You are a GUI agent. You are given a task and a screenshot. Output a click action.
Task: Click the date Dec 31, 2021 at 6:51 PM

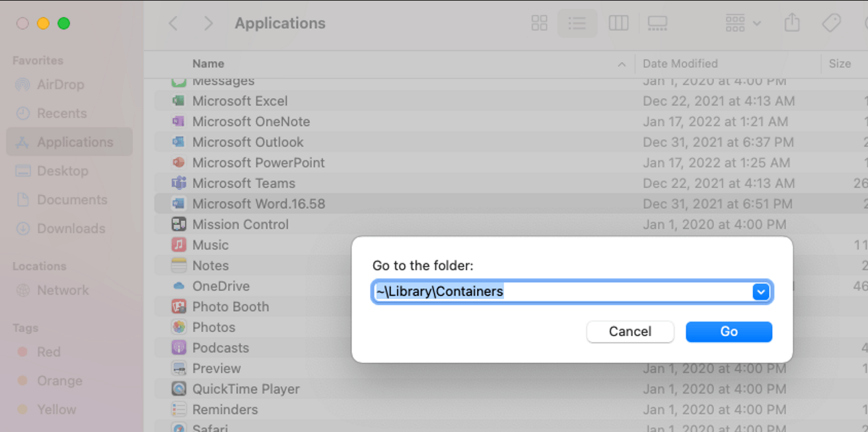click(x=717, y=204)
